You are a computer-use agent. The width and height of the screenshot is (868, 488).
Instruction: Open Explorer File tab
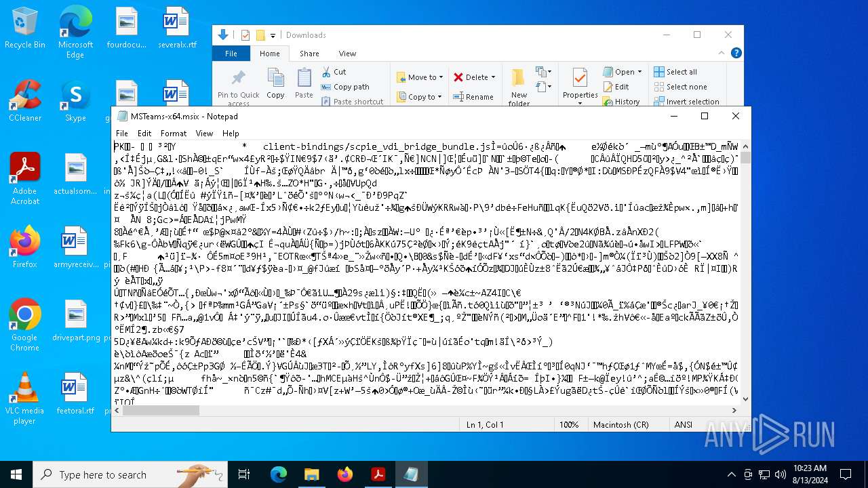231,54
